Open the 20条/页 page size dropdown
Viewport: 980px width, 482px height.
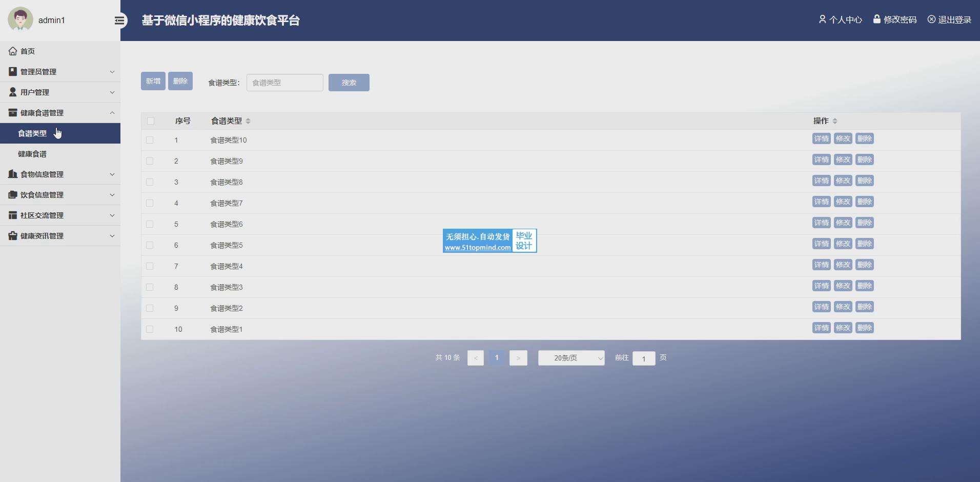(571, 358)
